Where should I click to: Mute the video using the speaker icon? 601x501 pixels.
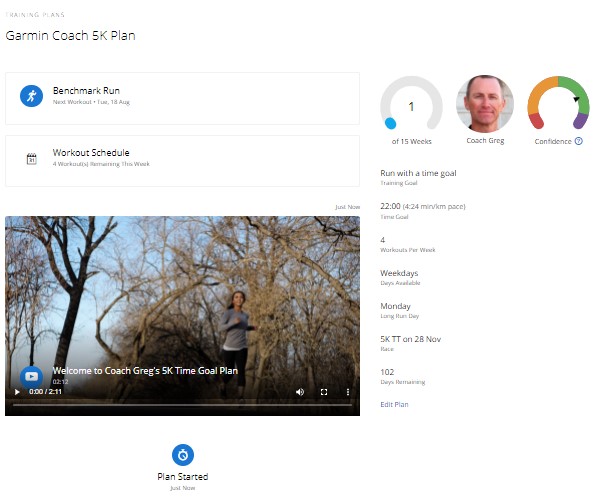pos(300,392)
